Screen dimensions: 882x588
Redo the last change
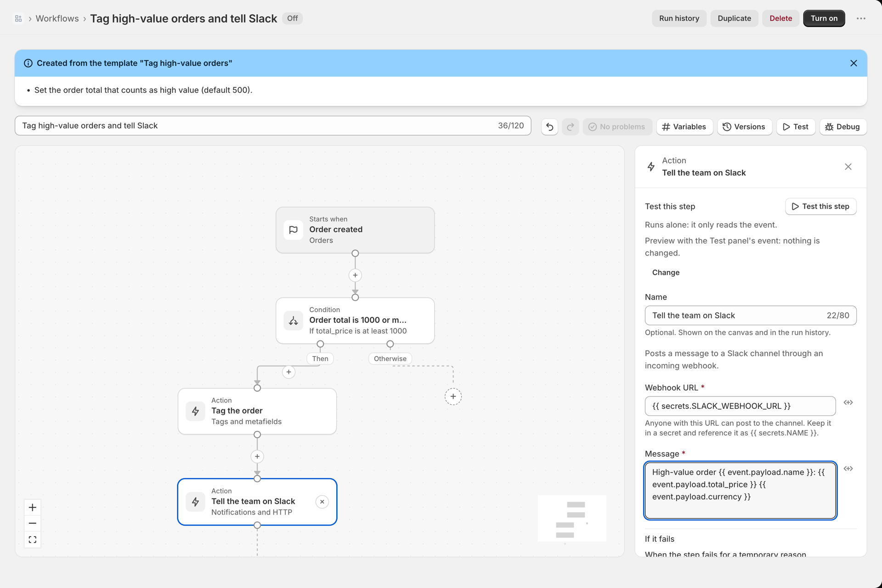(x=570, y=127)
